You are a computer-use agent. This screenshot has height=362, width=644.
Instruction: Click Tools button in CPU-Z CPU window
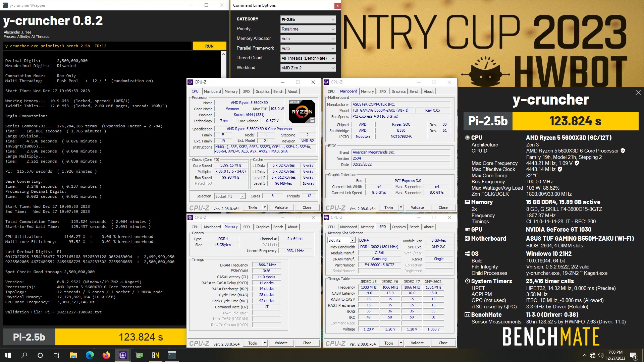coord(252,207)
